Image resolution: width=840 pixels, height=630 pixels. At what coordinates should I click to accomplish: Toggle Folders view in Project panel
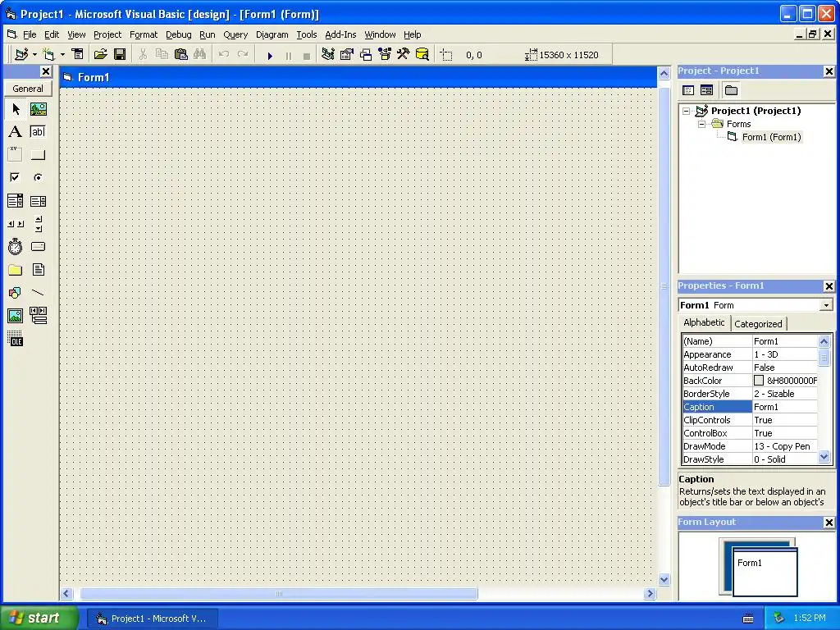pyautogui.click(x=731, y=90)
